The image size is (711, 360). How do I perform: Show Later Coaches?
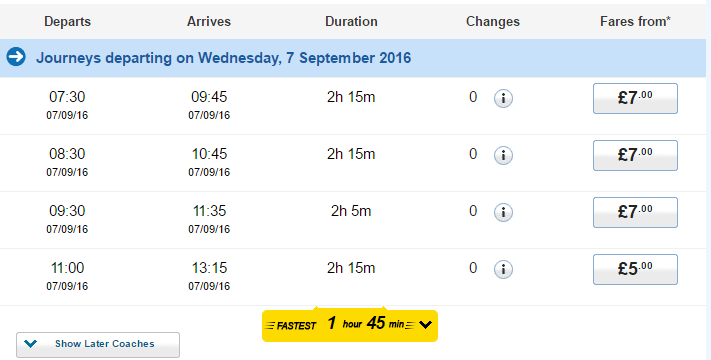[98, 345]
